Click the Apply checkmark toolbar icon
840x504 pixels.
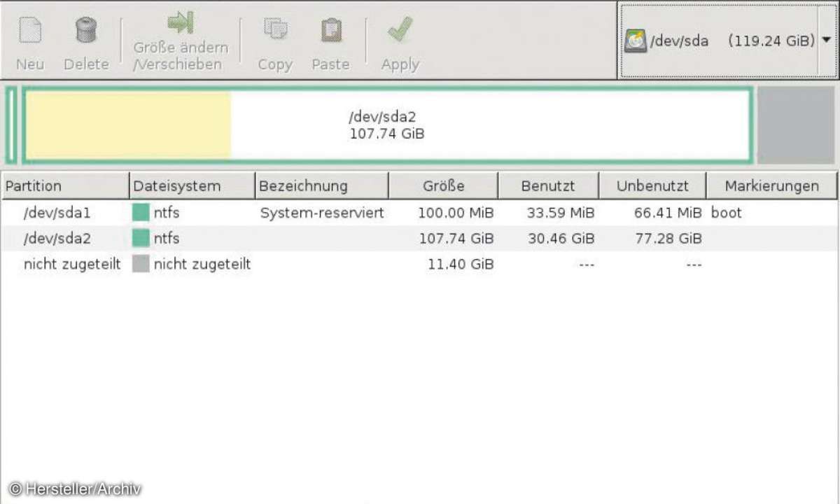point(400,30)
